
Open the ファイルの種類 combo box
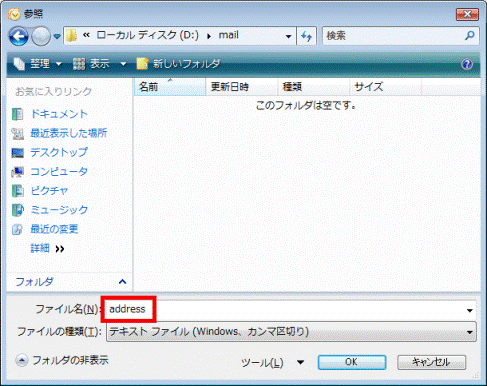291,332
